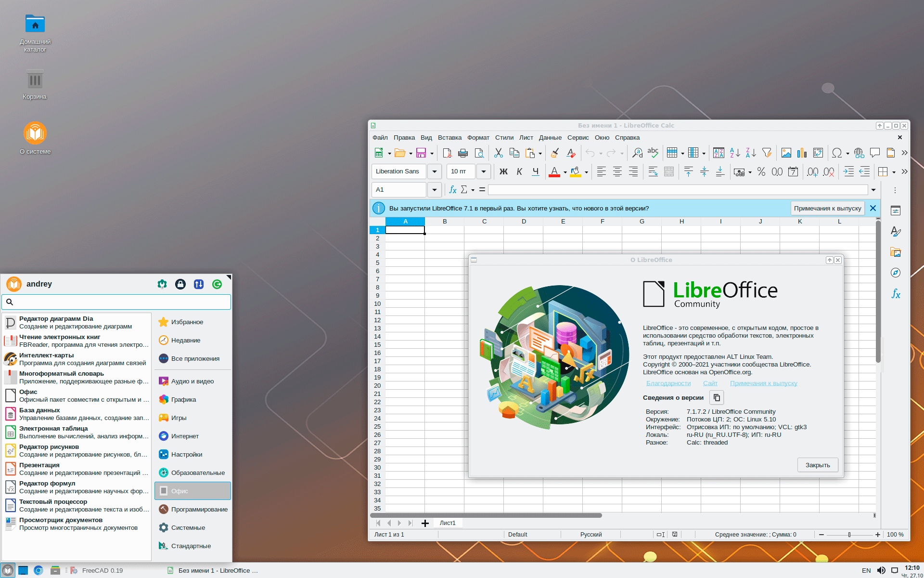Click Format as Percent icon
This screenshot has width=924, height=578.
(761, 172)
